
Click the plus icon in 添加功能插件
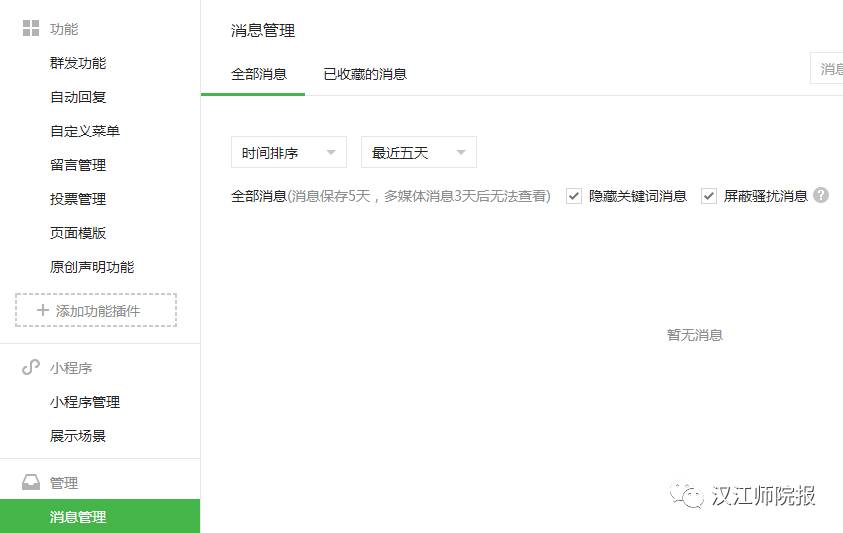click(43, 311)
